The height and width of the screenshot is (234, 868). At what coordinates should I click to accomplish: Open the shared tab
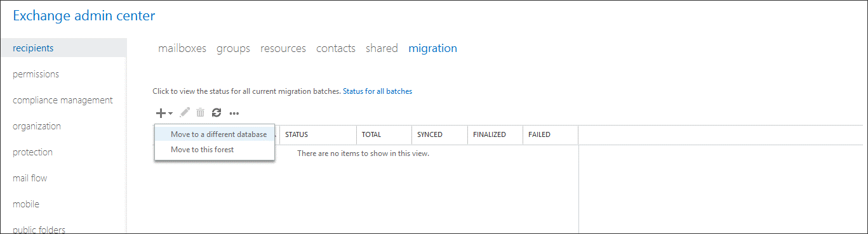click(x=382, y=48)
